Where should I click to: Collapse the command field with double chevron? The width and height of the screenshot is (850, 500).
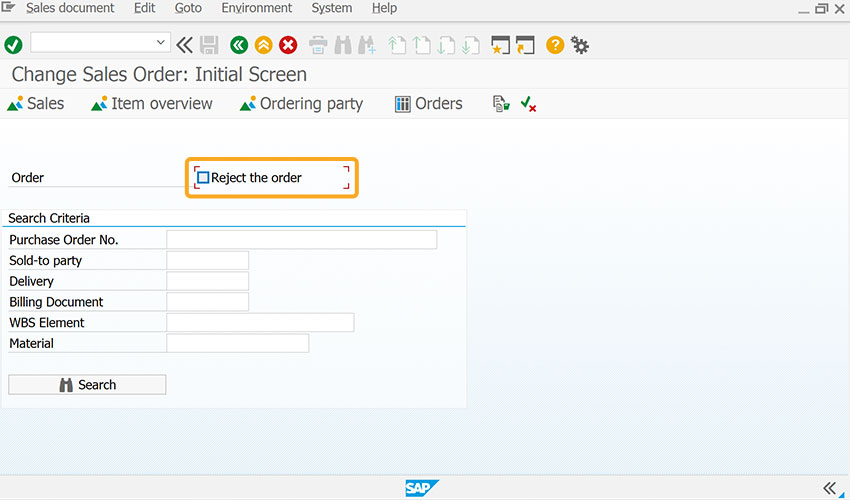pos(184,45)
